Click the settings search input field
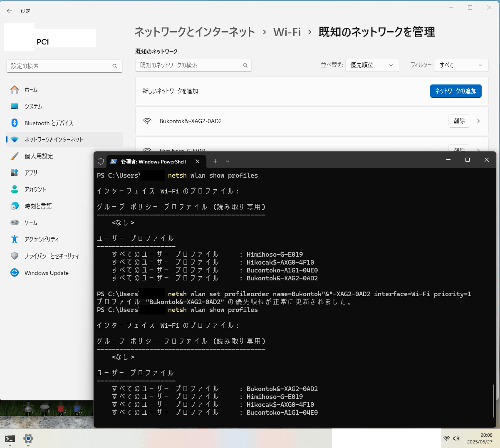The height and width of the screenshot is (448, 500). click(x=64, y=66)
